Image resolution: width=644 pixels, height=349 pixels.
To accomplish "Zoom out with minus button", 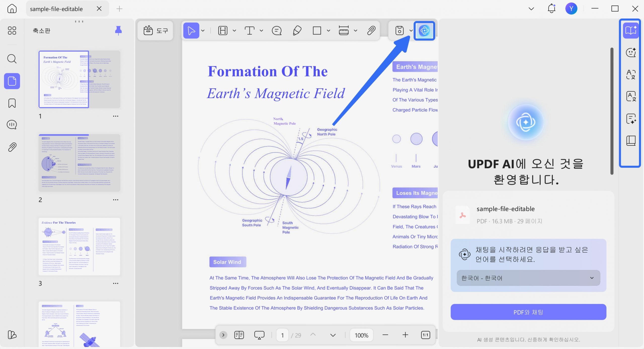I will [x=385, y=335].
